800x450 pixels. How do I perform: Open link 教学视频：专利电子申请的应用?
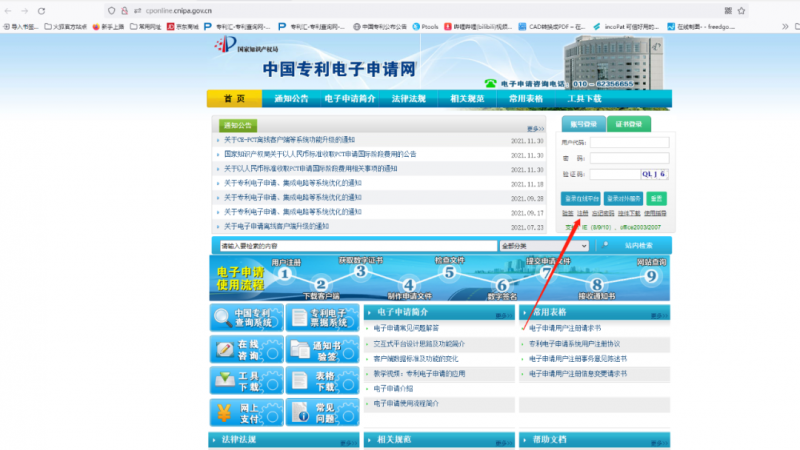(419, 374)
